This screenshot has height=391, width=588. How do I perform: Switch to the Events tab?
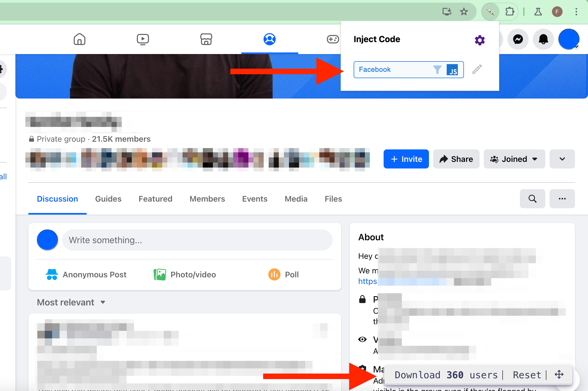click(255, 199)
